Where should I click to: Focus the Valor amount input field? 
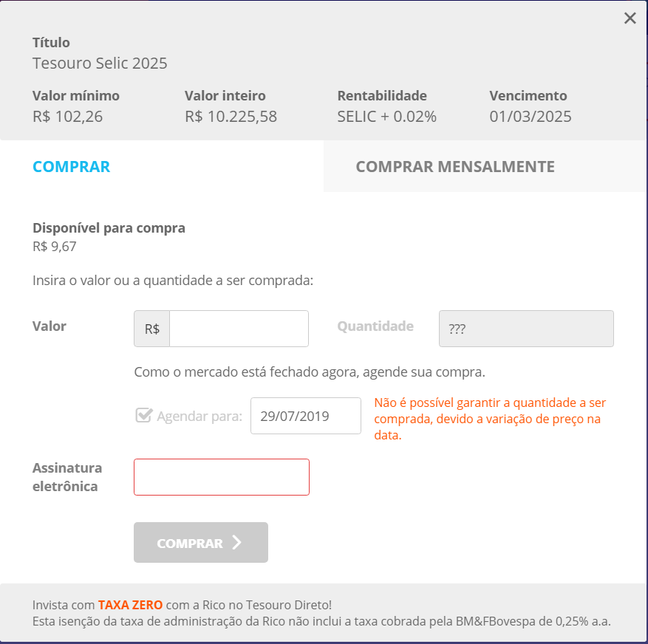[239, 329]
